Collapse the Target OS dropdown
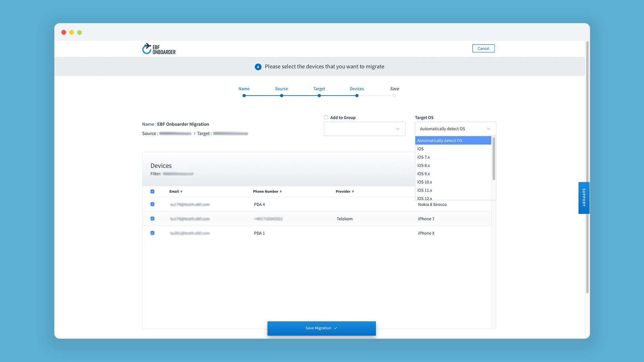This screenshot has width=644, height=362. pos(455,129)
